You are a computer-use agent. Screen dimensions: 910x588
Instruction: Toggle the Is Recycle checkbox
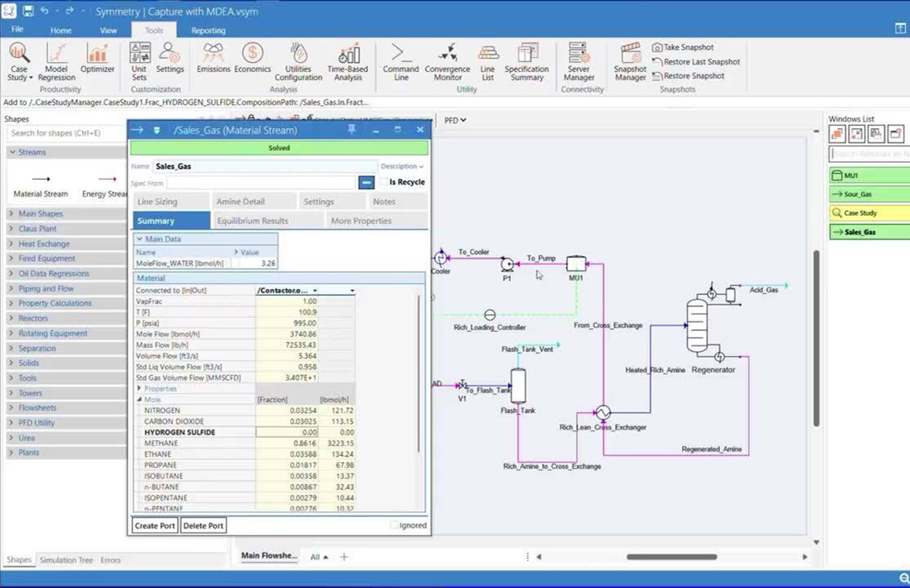(383, 182)
